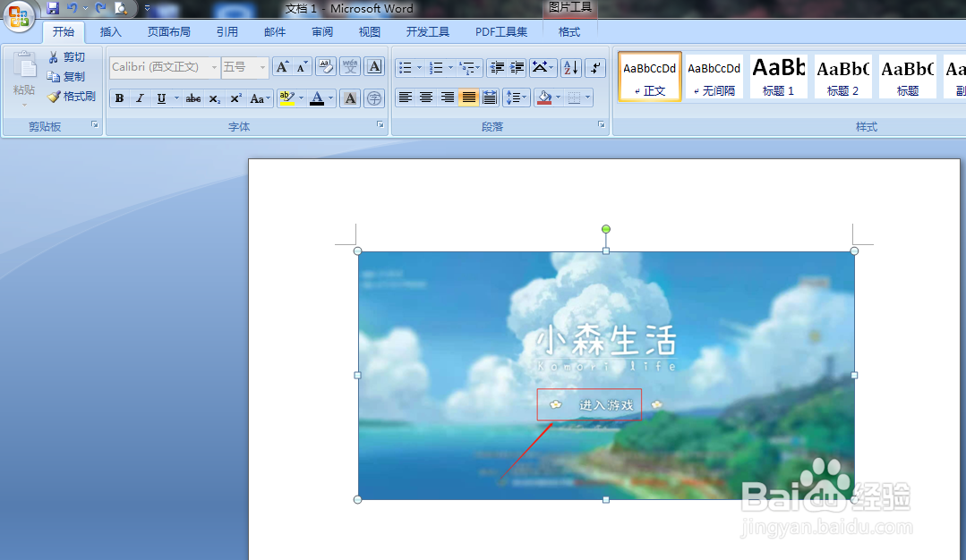Open the 格式 picture tools tab
966x560 pixels.
coord(569,32)
